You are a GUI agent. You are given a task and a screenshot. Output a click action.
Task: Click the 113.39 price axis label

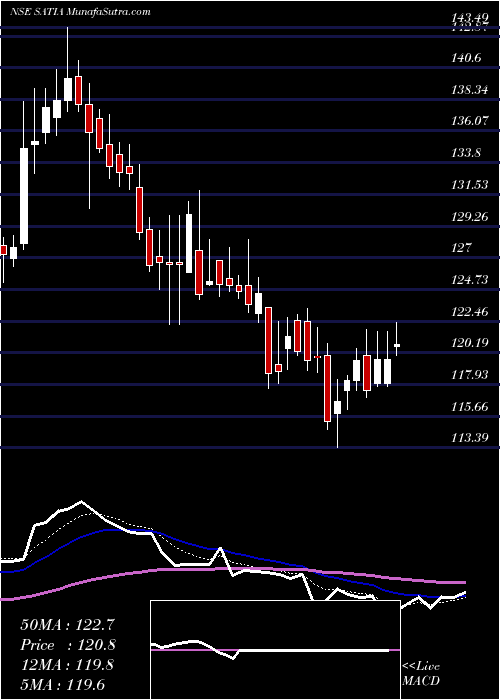(471, 438)
